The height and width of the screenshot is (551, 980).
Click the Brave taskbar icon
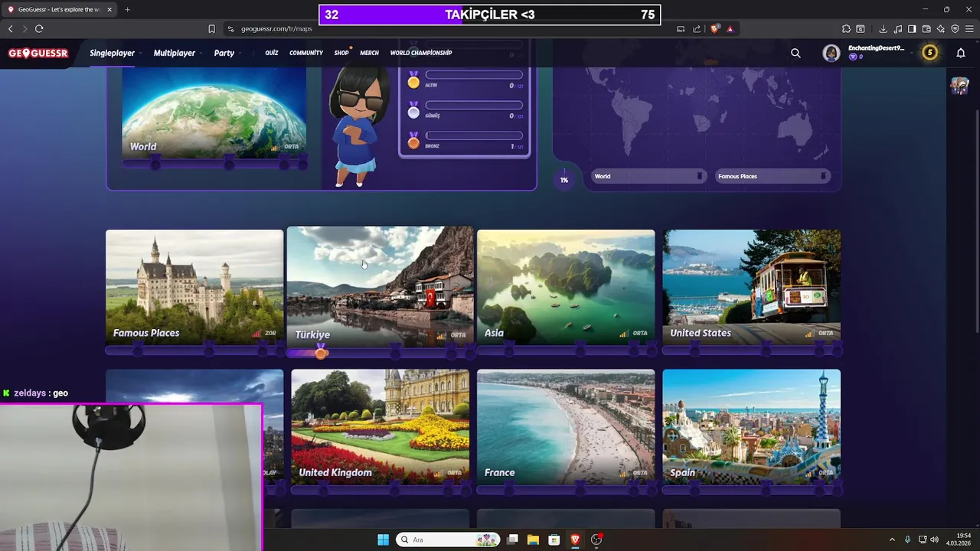pyautogui.click(x=575, y=540)
